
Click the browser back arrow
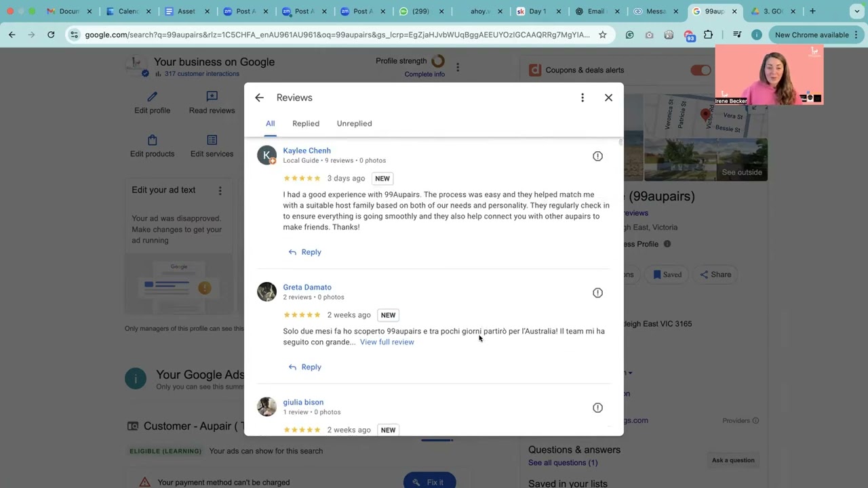[x=12, y=35]
